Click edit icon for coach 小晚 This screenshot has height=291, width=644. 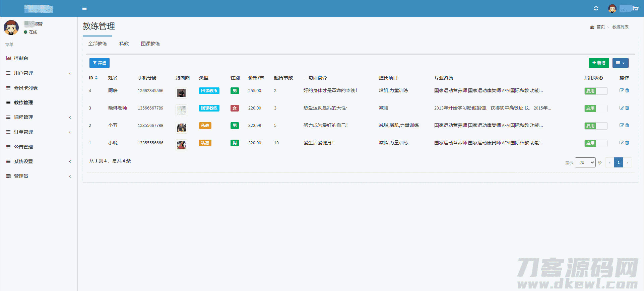point(622,143)
